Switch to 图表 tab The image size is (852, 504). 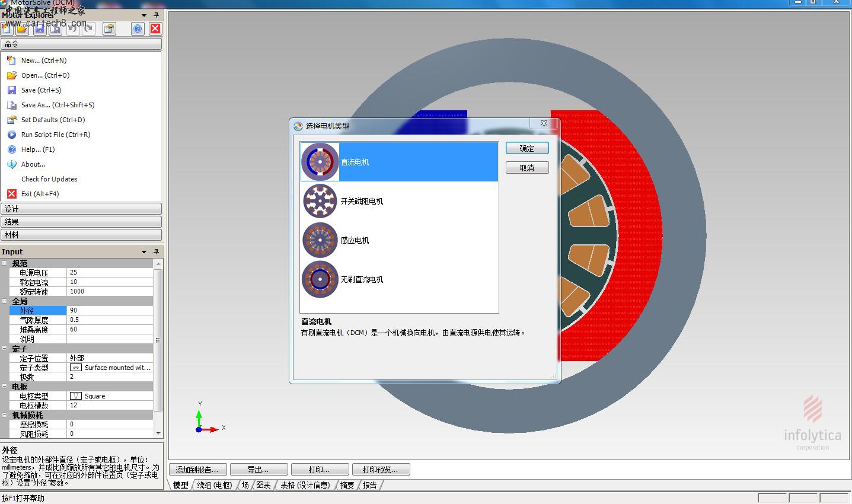(x=264, y=485)
